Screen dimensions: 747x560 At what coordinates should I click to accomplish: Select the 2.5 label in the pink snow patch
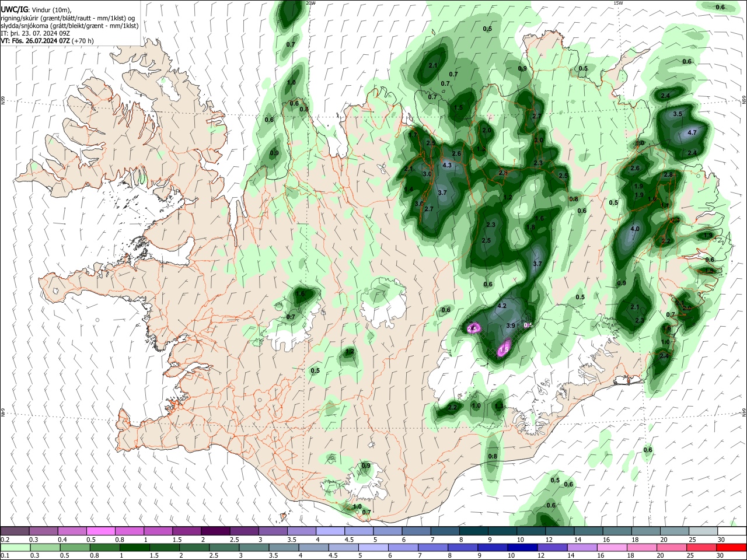pyautogui.click(x=473, y=329)
